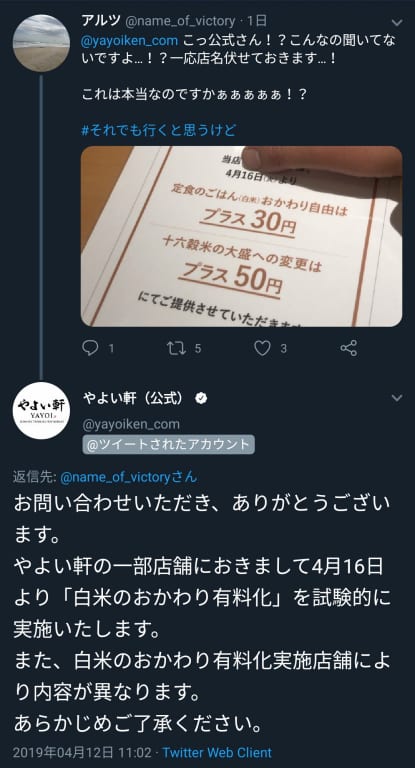Open @name_of_victoryさん reply-to link
Image resolution: width=415 pixels, height=768 pixels.
[128, 477]
